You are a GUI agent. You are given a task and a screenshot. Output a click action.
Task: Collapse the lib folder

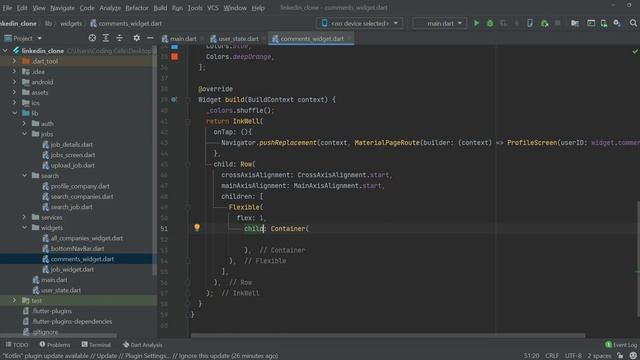(14, 113)
